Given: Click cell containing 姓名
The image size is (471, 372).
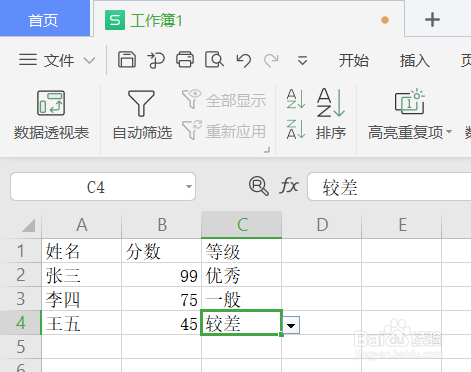Looking at the screenshot, I should 82,251.
